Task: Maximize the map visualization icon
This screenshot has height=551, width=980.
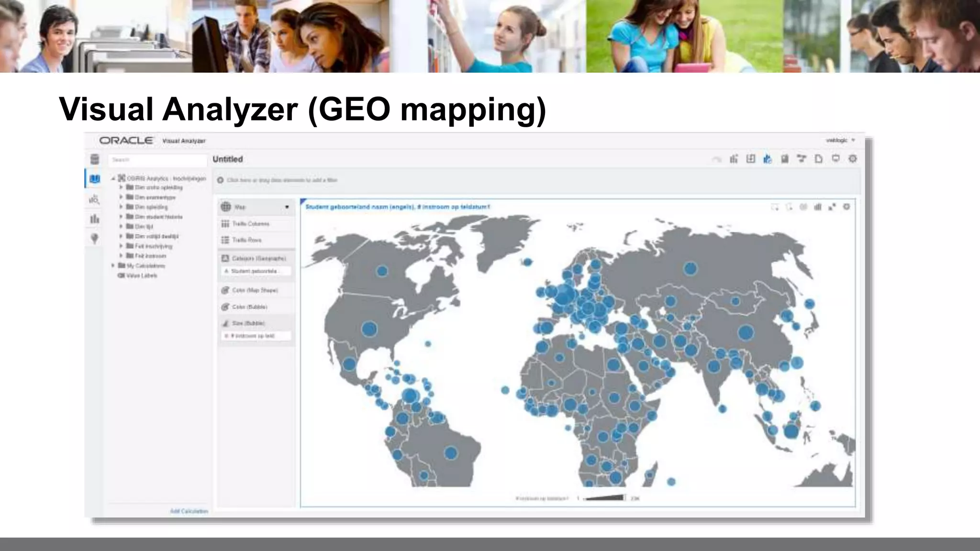Action: click(832, 207)
